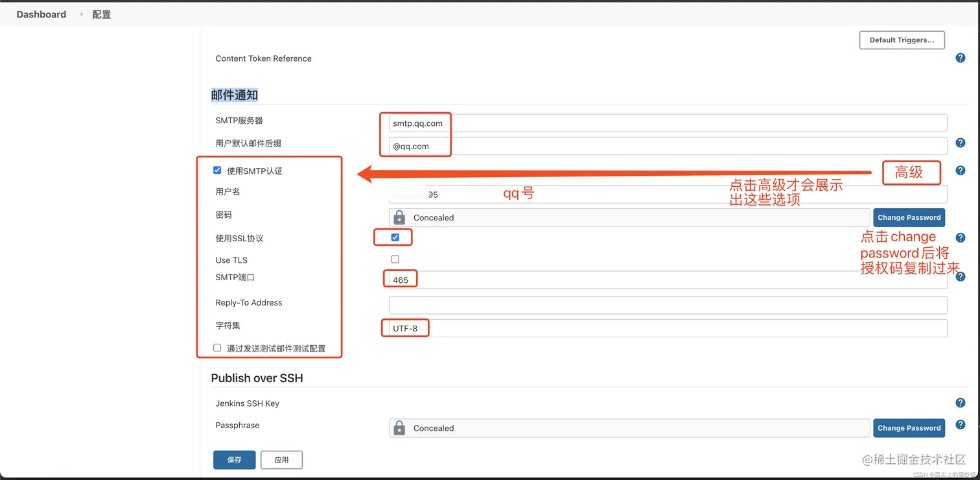The height and width of the screenshot is (480, 980).
Task: Open help for 使用SSL协议 option
Action: (961, 238)
